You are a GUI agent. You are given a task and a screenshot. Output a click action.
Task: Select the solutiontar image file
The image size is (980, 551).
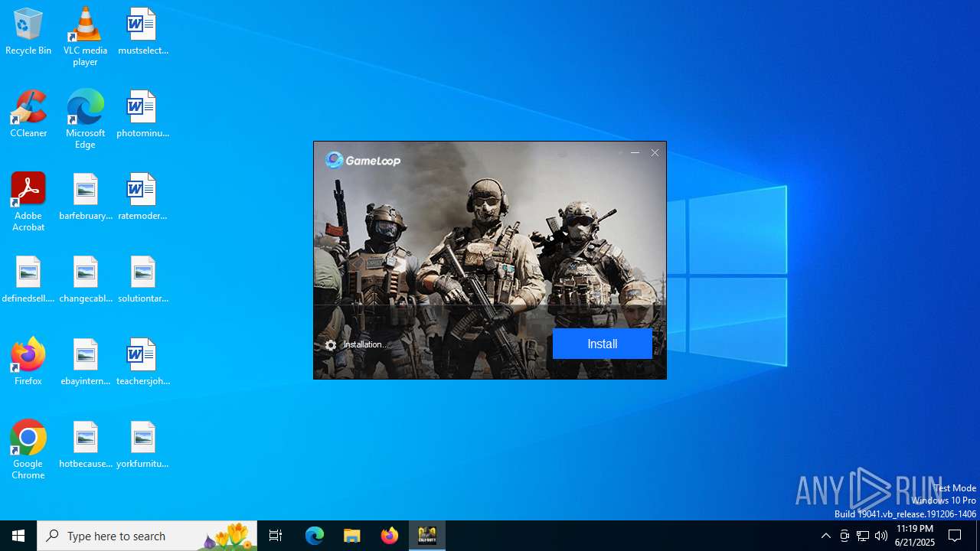coord(142,279)
